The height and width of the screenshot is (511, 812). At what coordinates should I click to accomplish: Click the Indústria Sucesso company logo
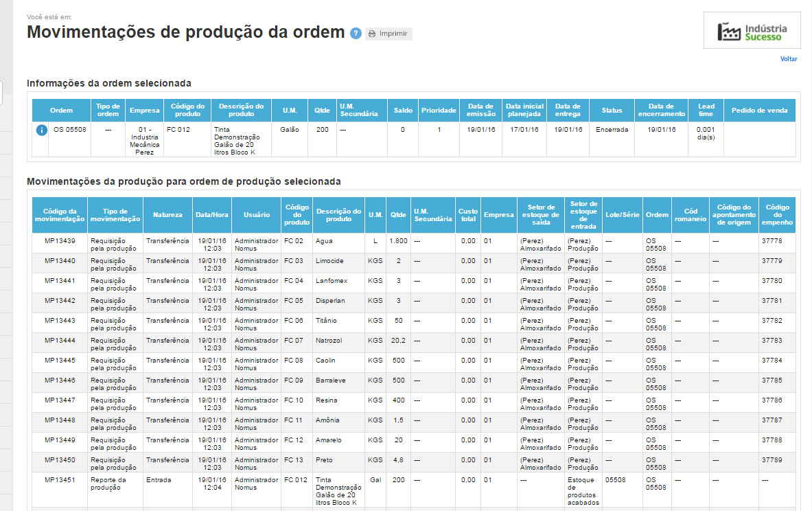(752, 30)
